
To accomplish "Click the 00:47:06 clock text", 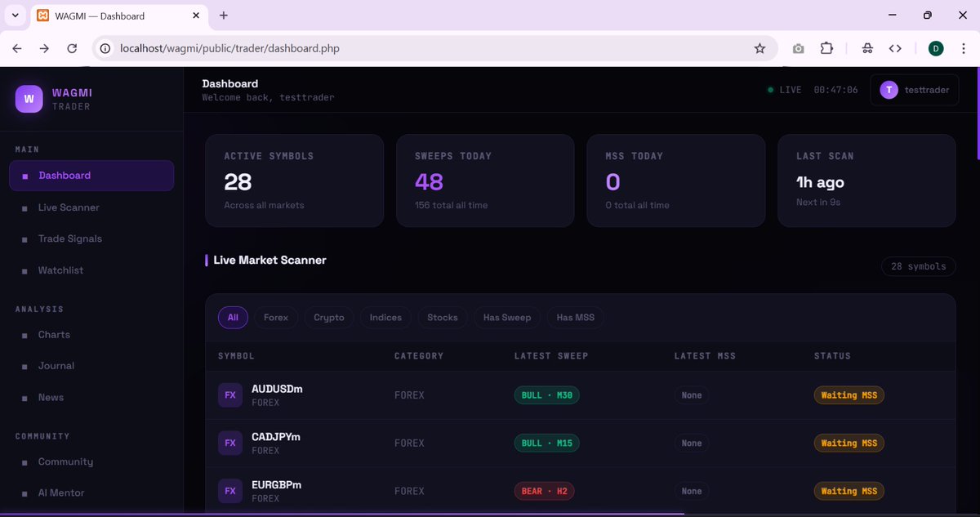I will click(x=835, y=90).
